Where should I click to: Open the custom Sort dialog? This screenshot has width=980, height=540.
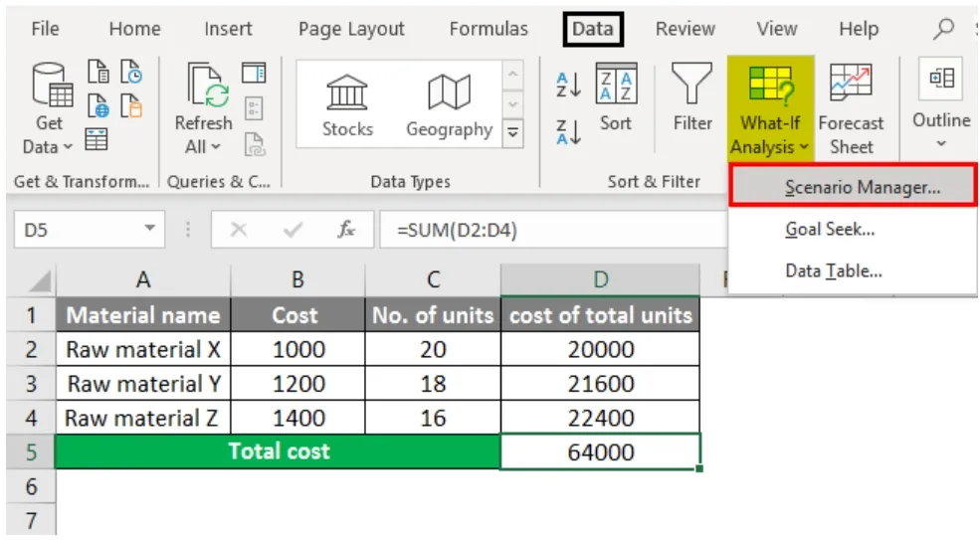[x=616, y=96]
